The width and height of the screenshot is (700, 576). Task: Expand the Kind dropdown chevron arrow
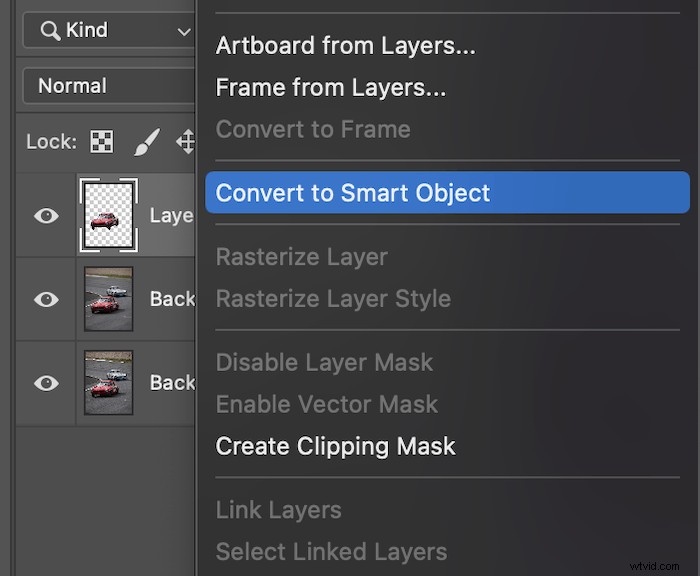(183, 32)
